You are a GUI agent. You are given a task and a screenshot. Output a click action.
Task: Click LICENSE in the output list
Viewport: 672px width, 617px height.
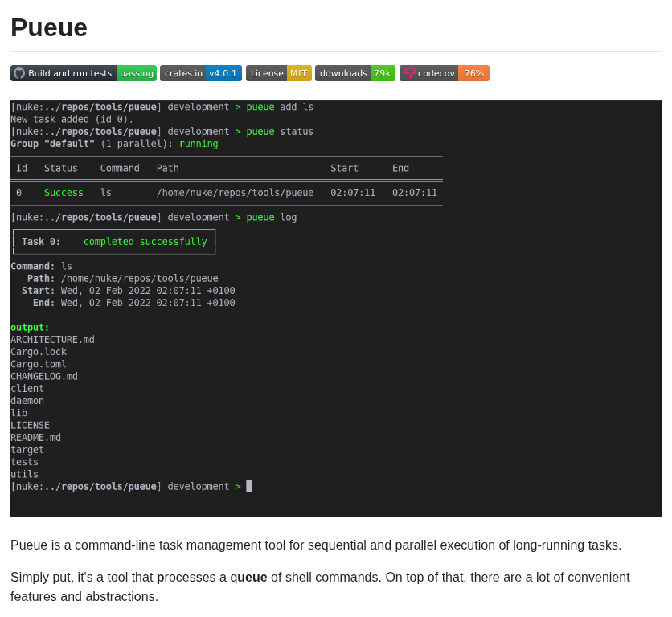coord(30,426)
